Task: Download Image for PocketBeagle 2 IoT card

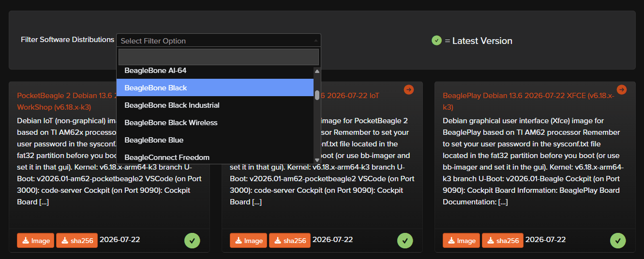Action: (249, 241)
